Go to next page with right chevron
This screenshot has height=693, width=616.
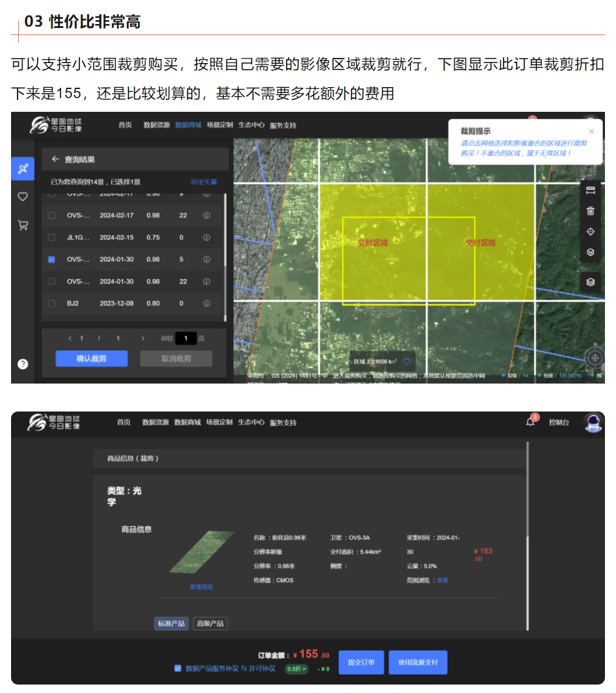pyautogui.click(x=143, y=339)
